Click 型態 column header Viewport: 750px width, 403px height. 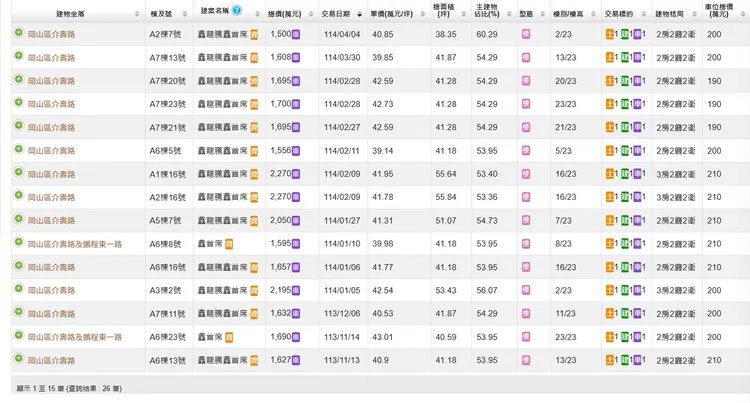526,14
